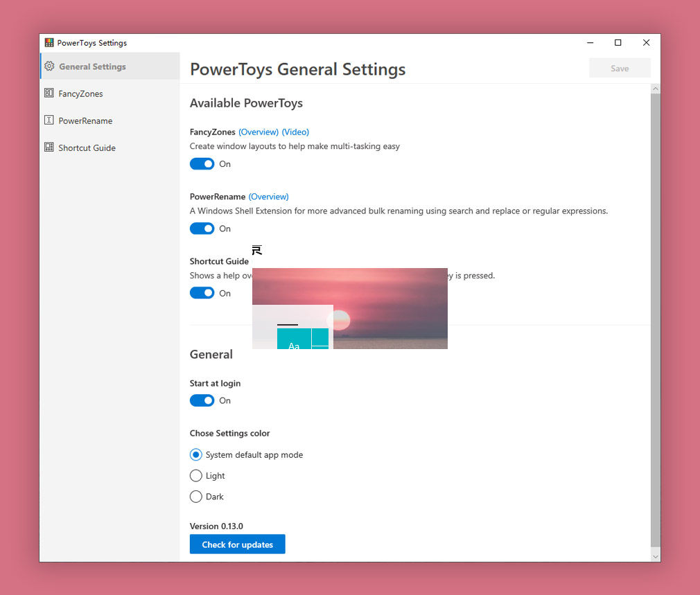
Task: Click the Shortcut Guide sidebar icon
Action: click(x=49, y=147)
